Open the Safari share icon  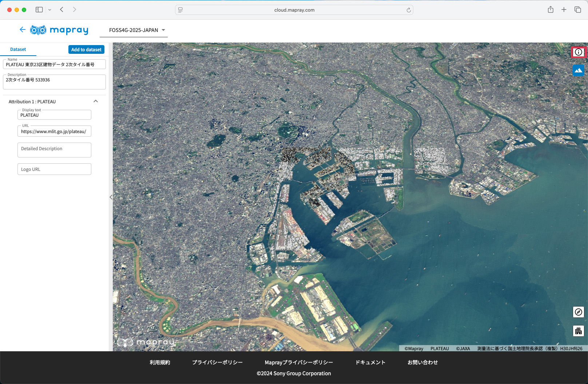coord(551,10)
